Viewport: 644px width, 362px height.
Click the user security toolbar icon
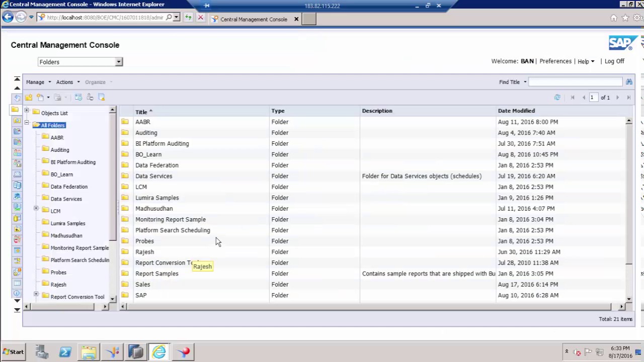(x=90, y=97)
